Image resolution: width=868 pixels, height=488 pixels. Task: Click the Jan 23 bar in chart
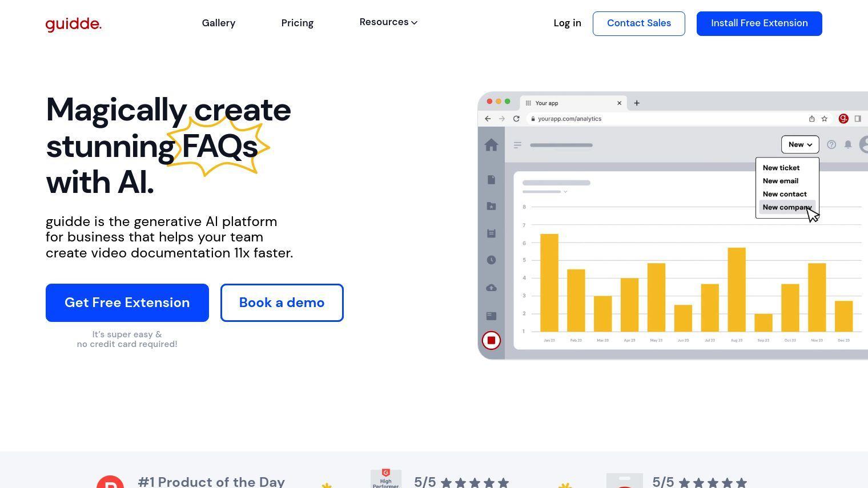(x=549, y=283)
